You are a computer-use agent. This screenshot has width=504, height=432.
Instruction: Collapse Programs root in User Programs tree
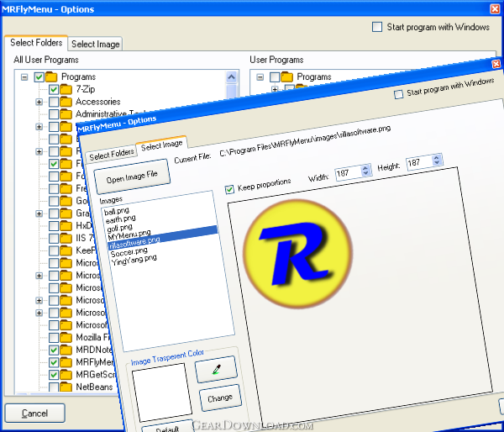[260, 77]
